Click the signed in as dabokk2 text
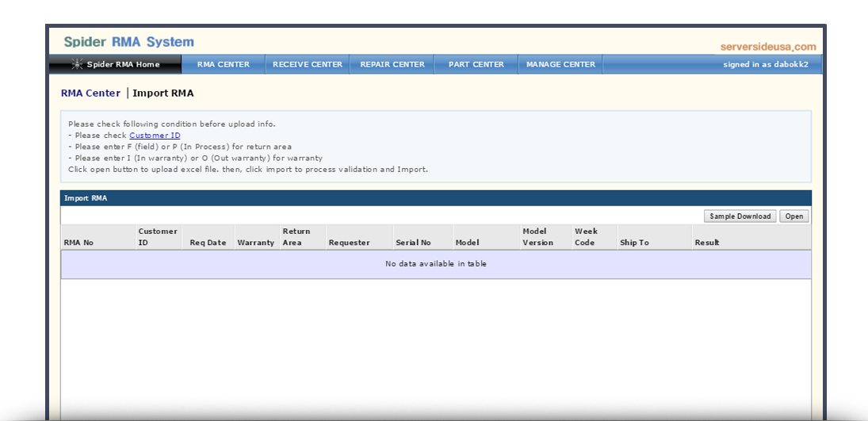The width and height of the screenshot is (868, 421). [766, 64]
